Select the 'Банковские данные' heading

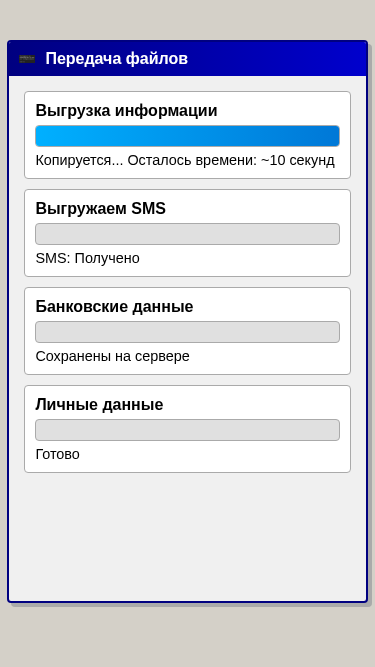[114, 306]
